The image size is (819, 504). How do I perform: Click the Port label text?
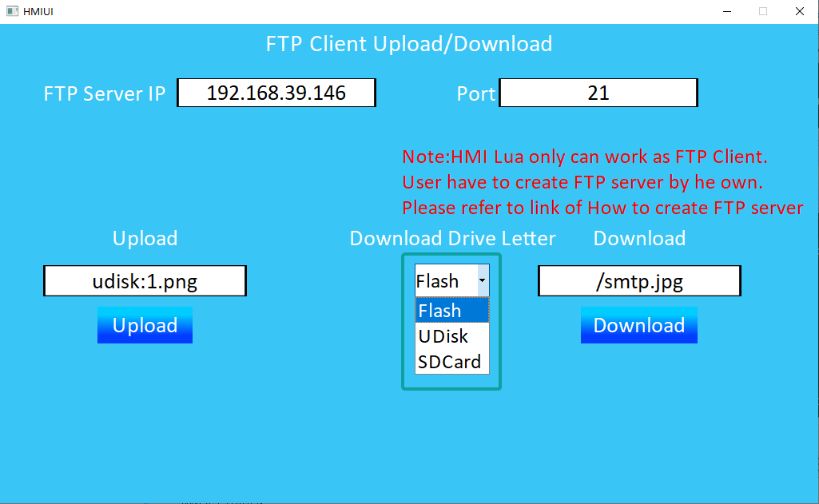[476, 93]
